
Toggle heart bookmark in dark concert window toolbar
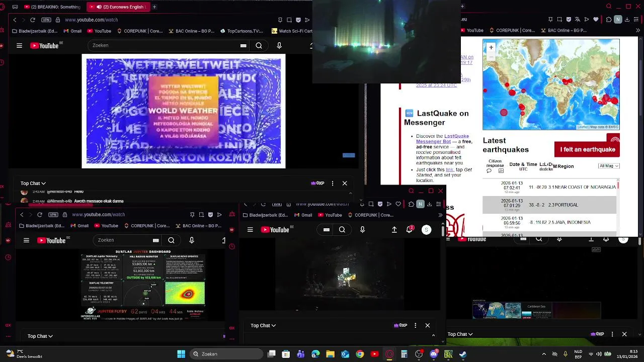click(x=398, y=204)
